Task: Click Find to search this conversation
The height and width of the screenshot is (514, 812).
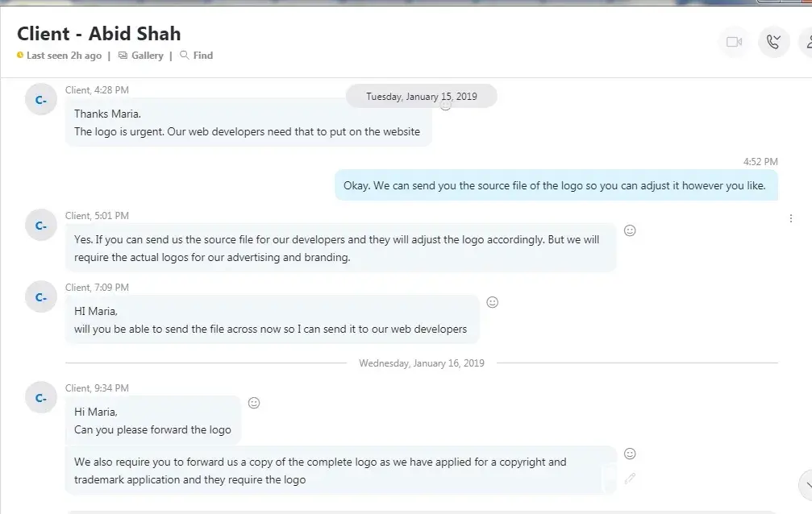Action: 197,56
